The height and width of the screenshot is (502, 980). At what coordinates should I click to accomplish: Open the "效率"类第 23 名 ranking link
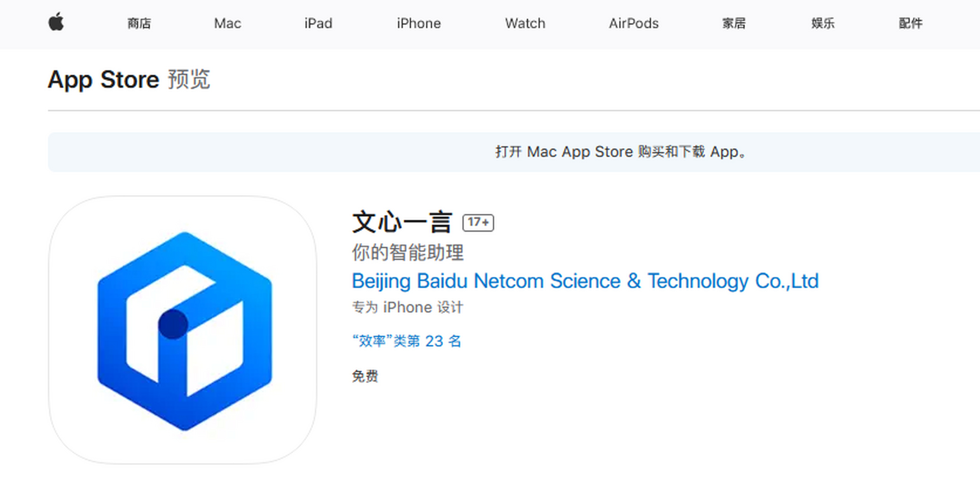[x=407, y=341]
